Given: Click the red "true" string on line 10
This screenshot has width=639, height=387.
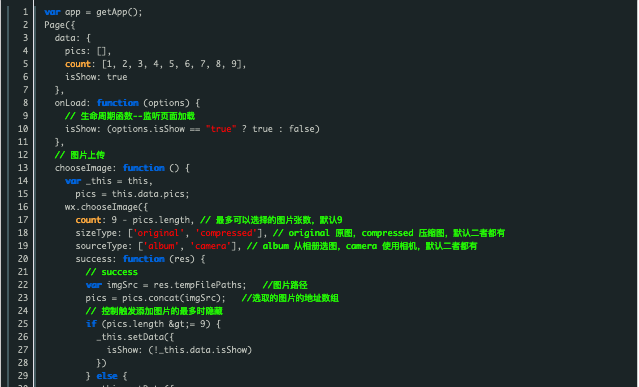Looking at the screenshot, I should tap(221, 129).
